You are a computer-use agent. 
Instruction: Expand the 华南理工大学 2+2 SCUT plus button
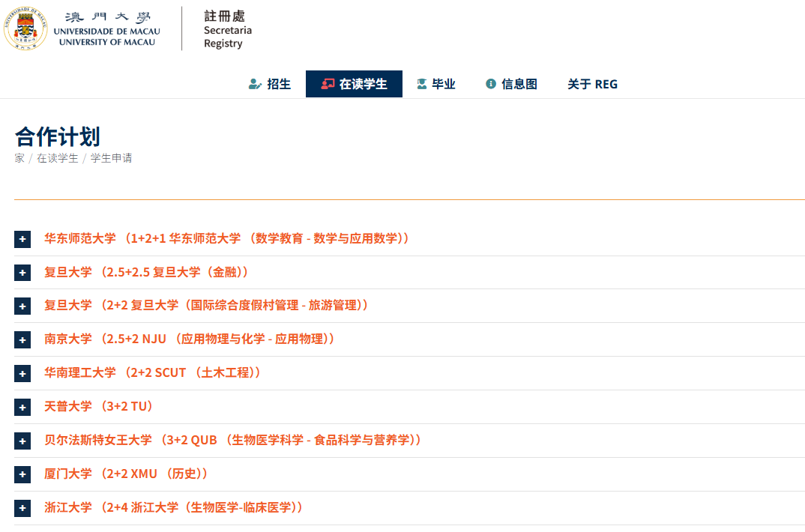click(x=22, y=373)
